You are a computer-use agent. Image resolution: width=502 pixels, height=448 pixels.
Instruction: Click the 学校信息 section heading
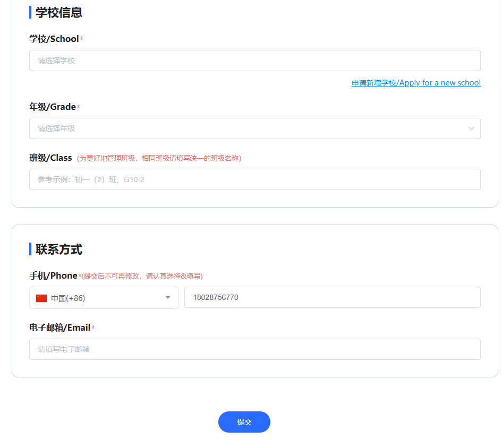58,12
